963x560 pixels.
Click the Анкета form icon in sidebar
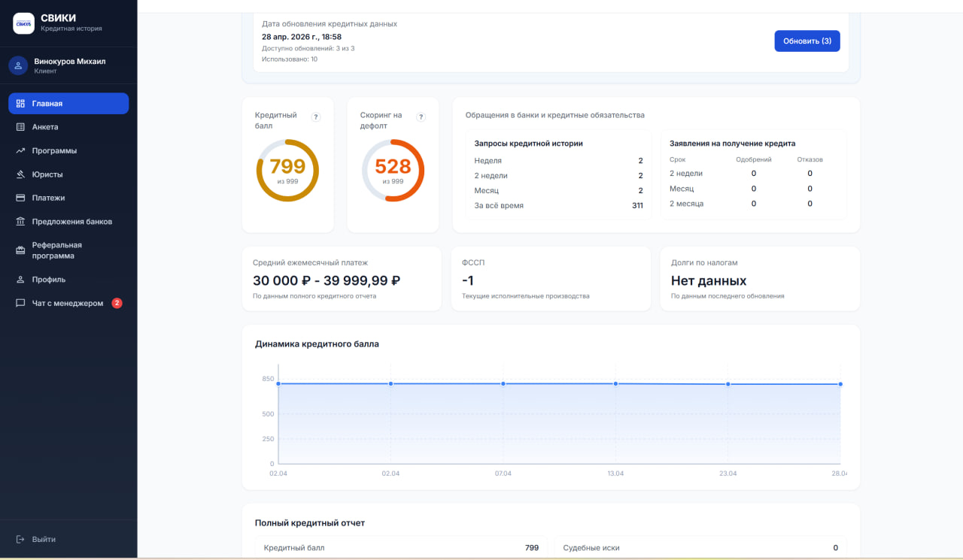pos(20,127)
